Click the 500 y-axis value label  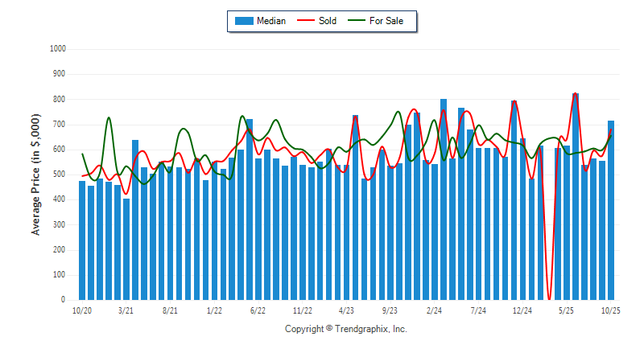(60, 174)
